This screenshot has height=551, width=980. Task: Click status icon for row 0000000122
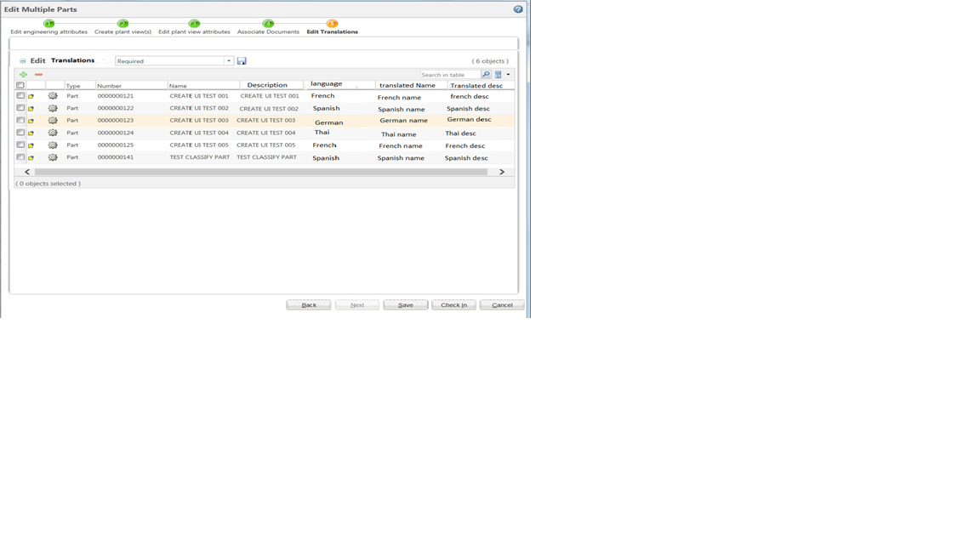[x=31, y=109]
